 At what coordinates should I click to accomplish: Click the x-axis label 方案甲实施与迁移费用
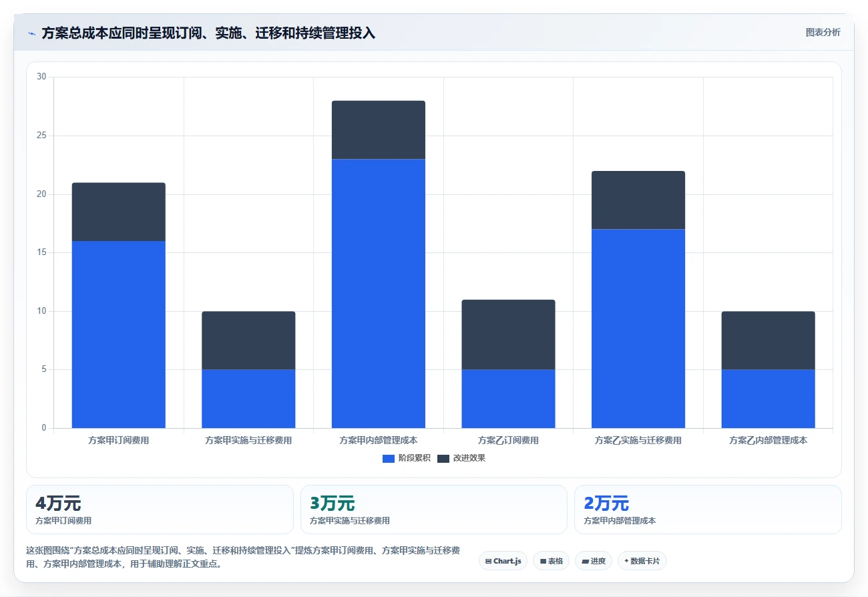(x=248, y=441)
